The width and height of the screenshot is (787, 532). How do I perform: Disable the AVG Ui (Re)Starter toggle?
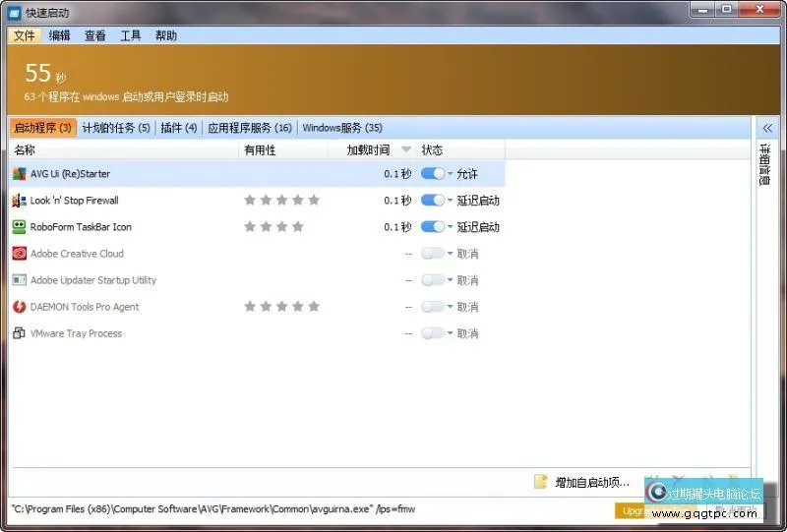pos(432,174)
